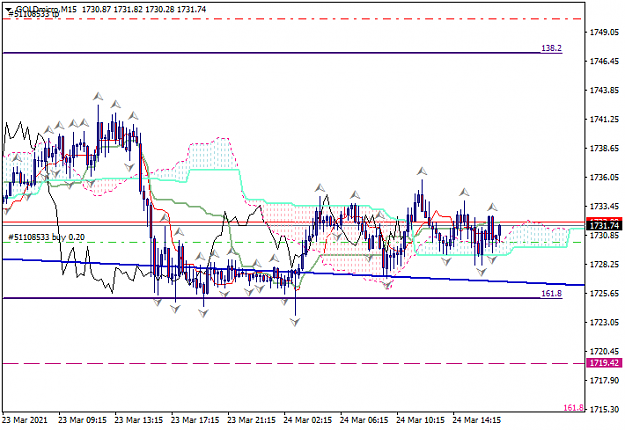The height and width of the screenshot is (430, 625).
Task: Click the chart shift triangle beside GOLDmicro title
Action: click(8, 9)
